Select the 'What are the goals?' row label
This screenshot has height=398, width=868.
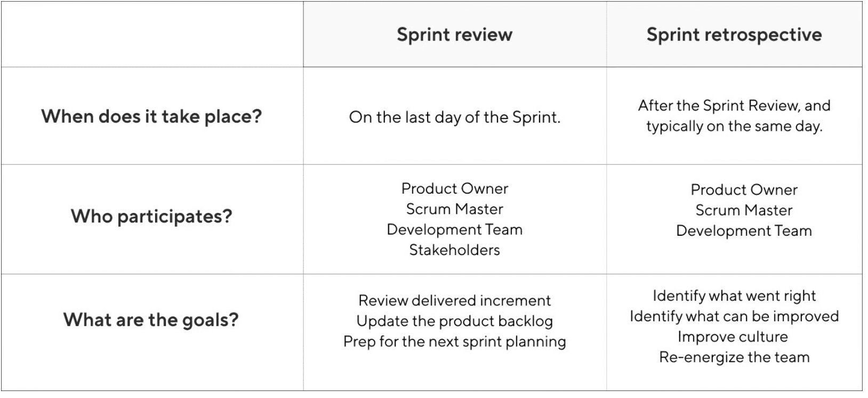point(151,320)
